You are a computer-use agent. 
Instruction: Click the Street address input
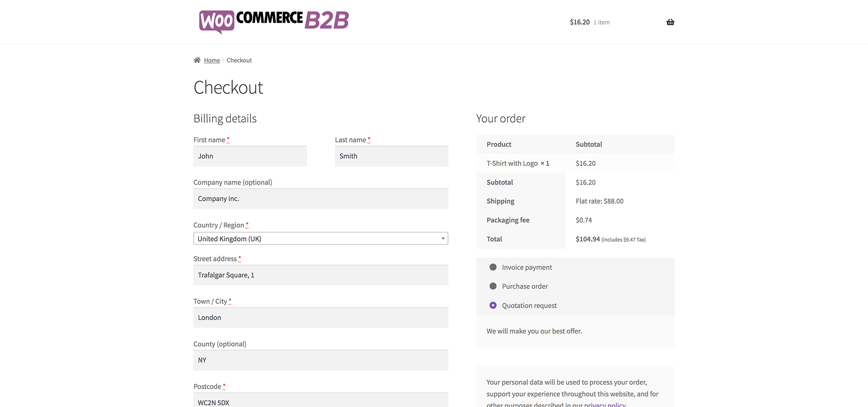(321, 275)
